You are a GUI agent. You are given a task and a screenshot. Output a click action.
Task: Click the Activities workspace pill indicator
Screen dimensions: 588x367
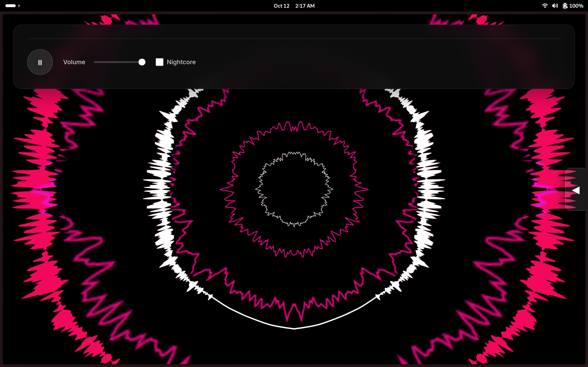pos(10,5)
